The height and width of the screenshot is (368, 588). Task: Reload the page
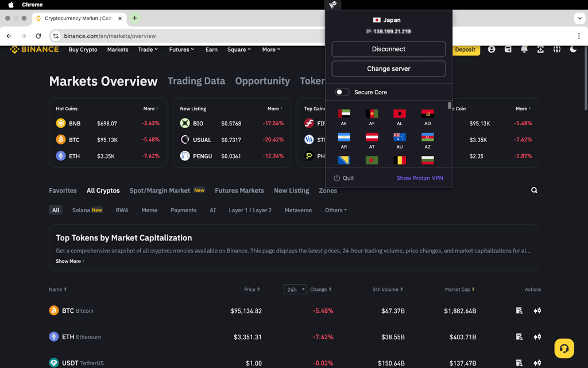[38, 36]
